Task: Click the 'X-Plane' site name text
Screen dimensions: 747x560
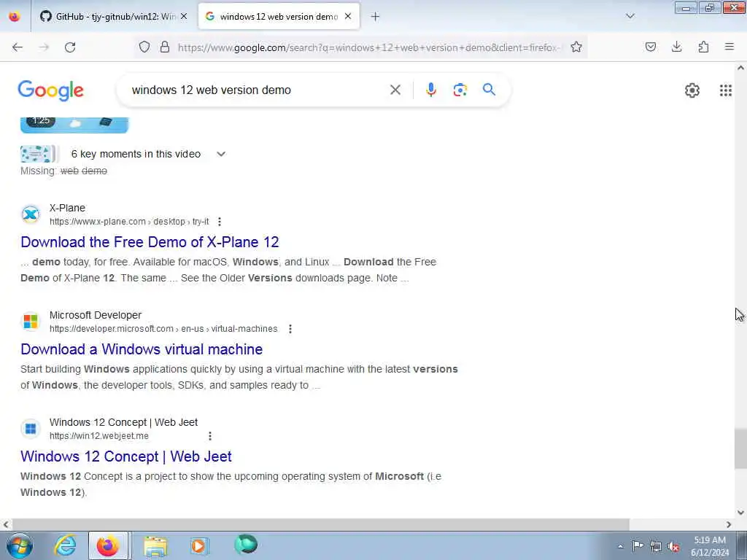Action: (67, 208)
